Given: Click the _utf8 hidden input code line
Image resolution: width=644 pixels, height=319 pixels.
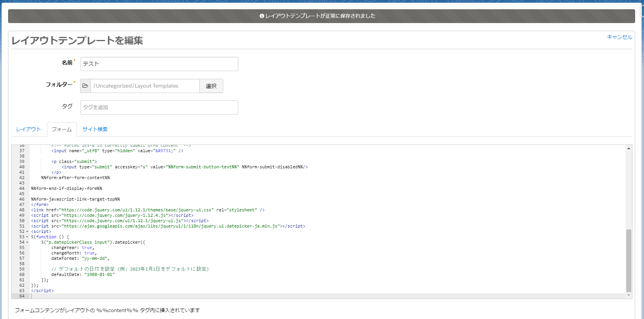Looking at the screenshot, I should point(117,151).
